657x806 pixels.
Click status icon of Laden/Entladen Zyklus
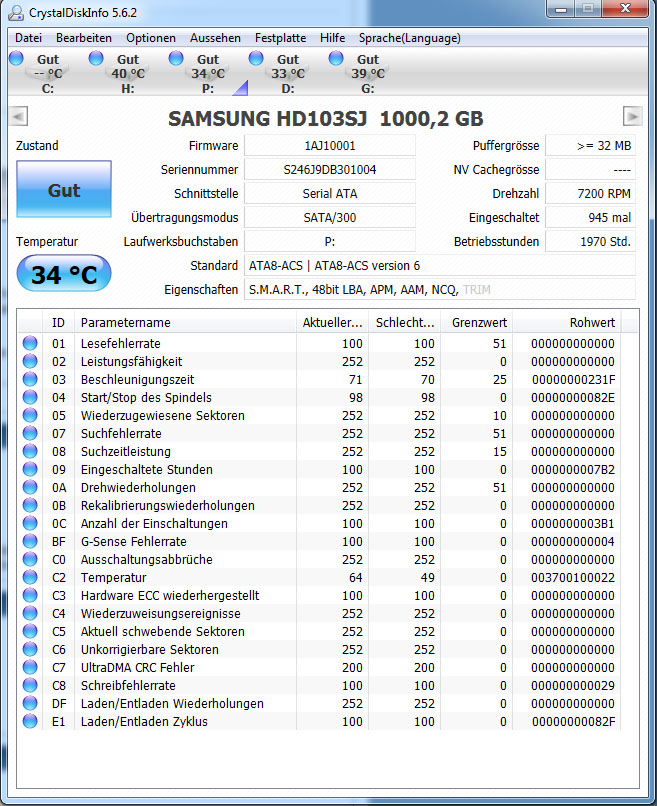[x=30, y=721]
